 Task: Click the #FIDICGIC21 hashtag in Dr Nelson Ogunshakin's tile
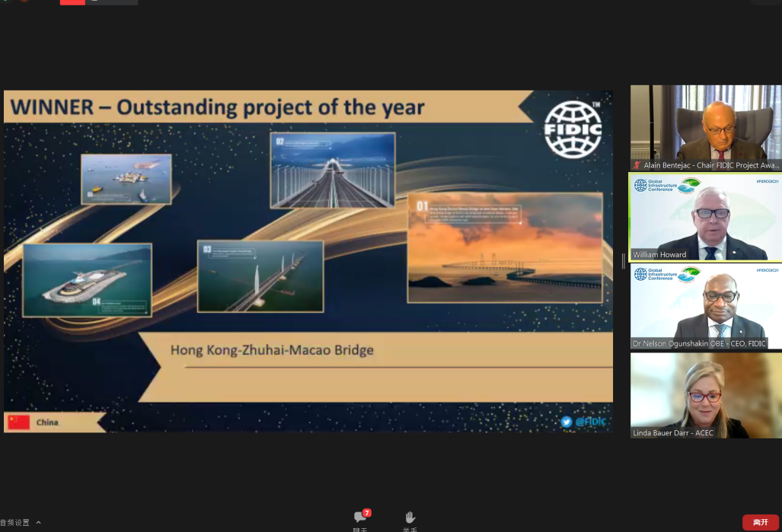click(x=767, y=270)
